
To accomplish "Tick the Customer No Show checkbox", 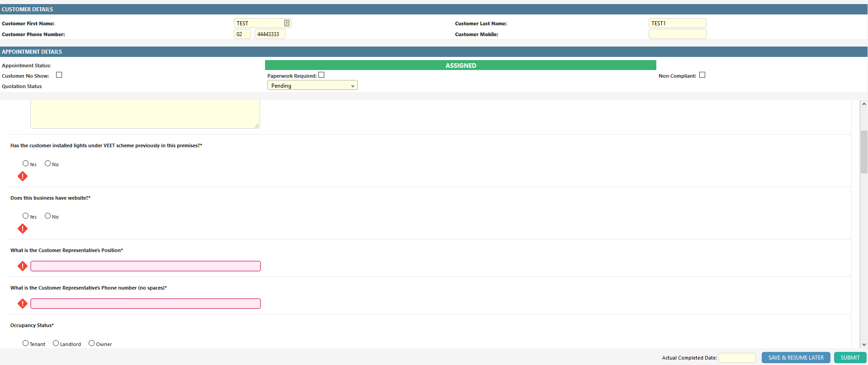I will click(59, 75).
